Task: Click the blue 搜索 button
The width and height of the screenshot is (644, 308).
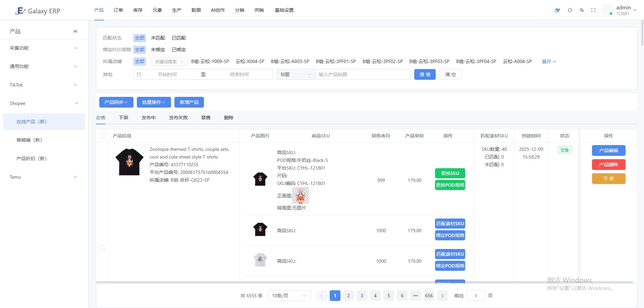Action: (x=425, y=74)
